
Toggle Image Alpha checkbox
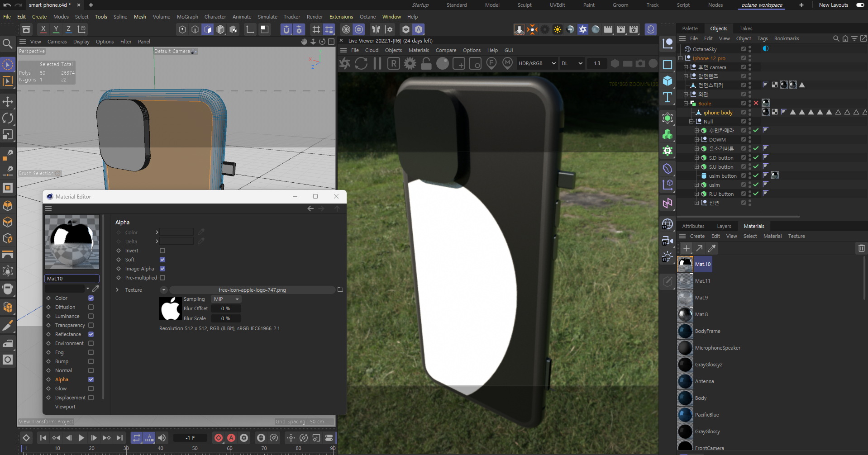[x=162, y=269]
